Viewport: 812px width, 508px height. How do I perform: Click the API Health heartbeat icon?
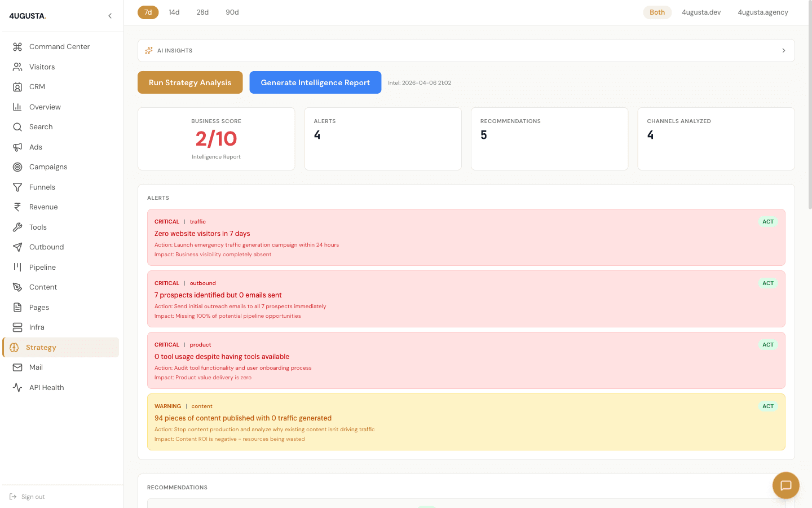coord(16,387)
